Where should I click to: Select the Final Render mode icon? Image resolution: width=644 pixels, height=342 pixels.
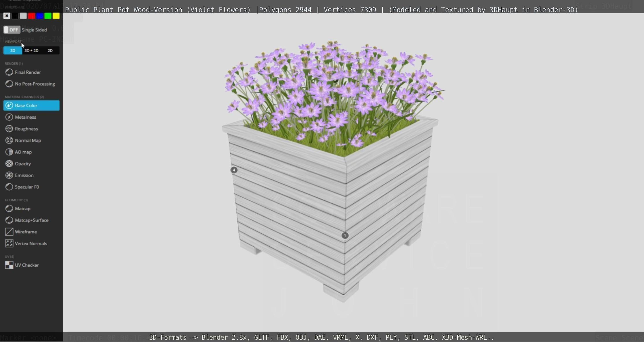[9, 72]
